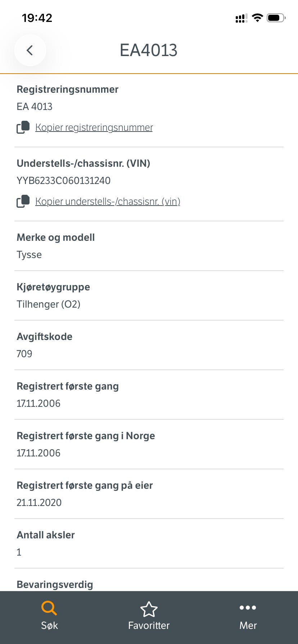Tap the battery status icon
298x644 pixels.
pos(276,18)
